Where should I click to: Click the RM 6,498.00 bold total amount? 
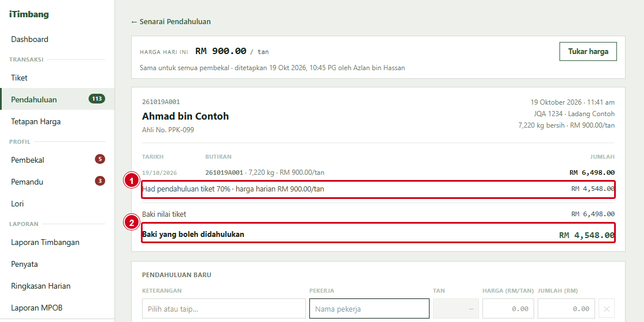click(x=592, y=172)
